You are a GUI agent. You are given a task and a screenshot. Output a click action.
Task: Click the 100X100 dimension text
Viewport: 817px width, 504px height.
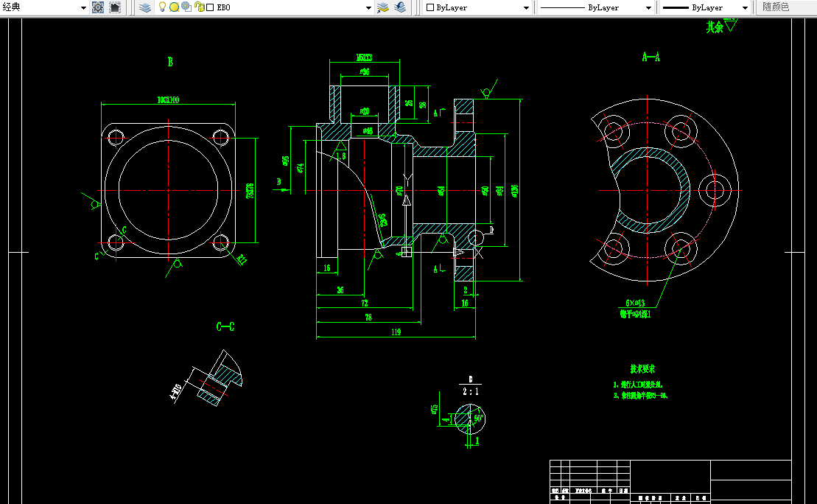[168, 99]
